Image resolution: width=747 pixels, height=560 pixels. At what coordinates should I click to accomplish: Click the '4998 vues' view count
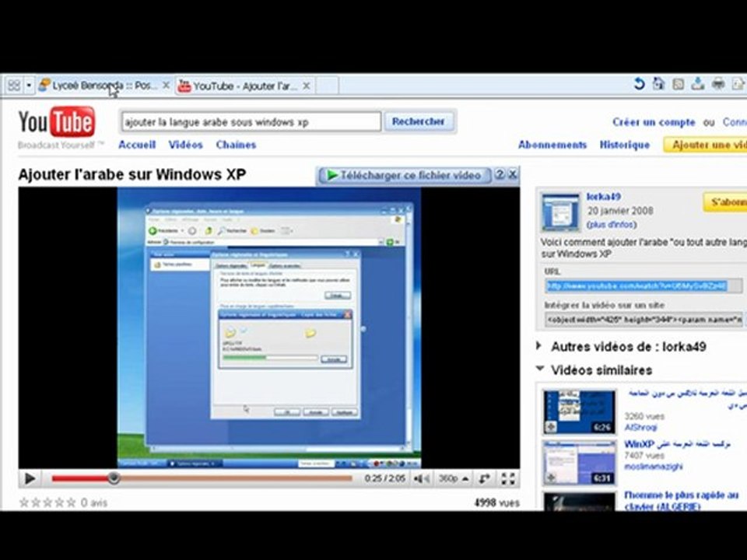496,503
